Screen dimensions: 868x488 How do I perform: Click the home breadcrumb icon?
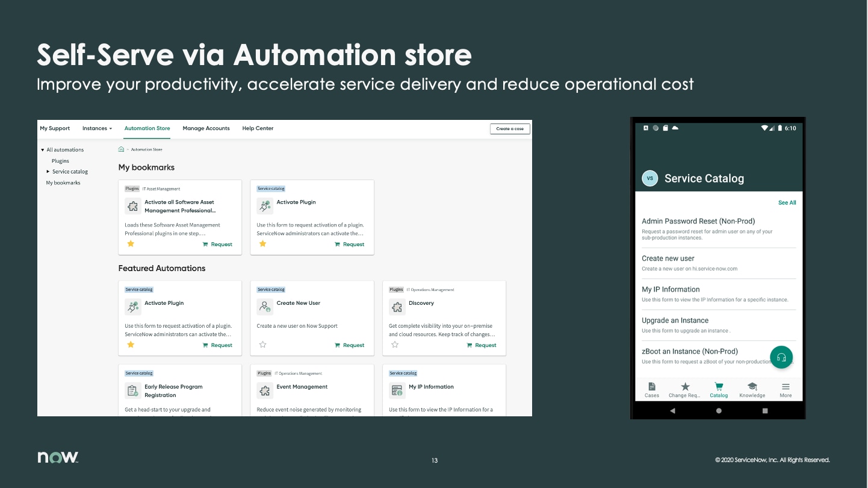(x=121, y=149)
